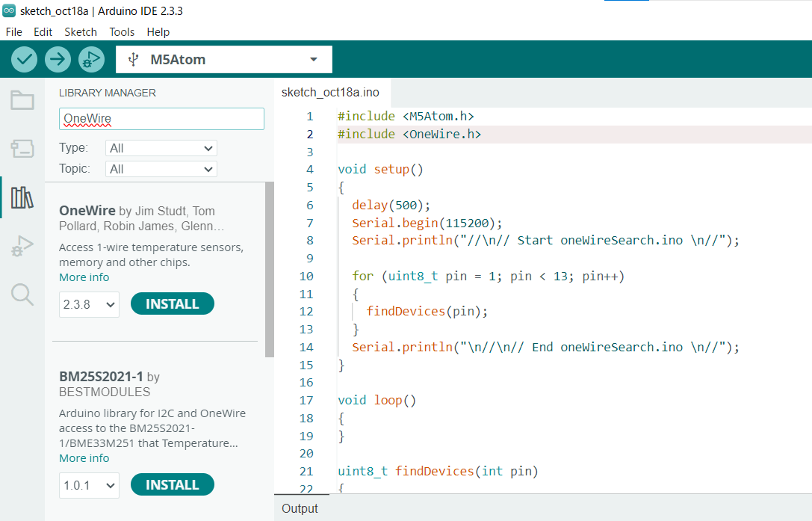Click line number 10 in the gutter

306,277
